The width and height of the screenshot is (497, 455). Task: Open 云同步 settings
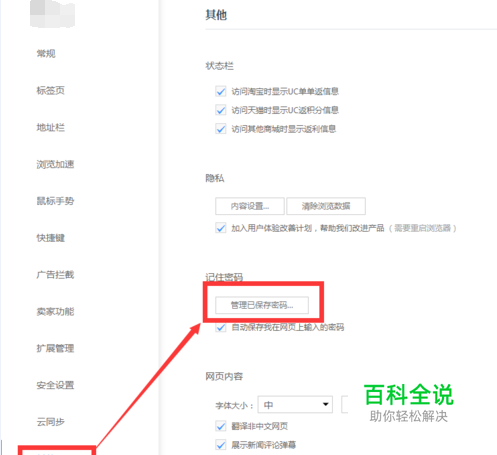(x=51, y=422)
